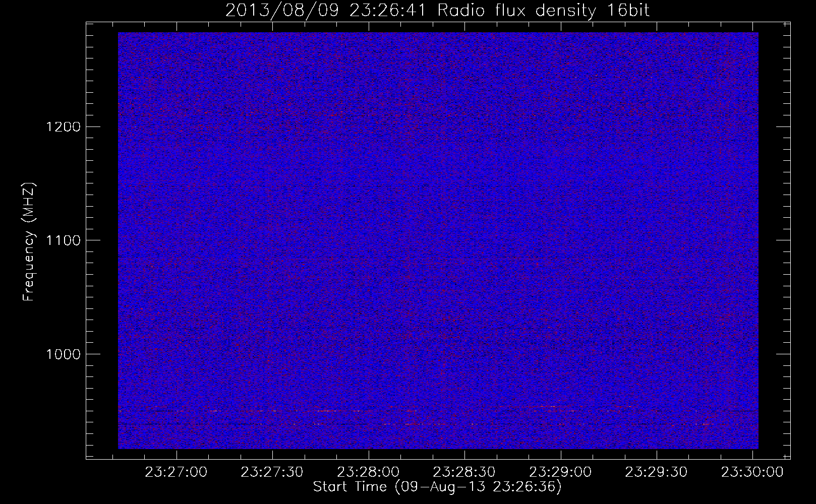Click the plot title "2013/08/09 23:26:41 Radio flux density 16bit"

pyautogui.click(x=437, y=10)
